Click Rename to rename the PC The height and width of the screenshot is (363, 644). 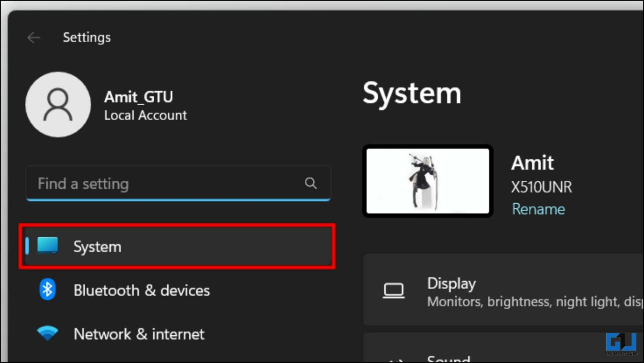coord(538,209)
